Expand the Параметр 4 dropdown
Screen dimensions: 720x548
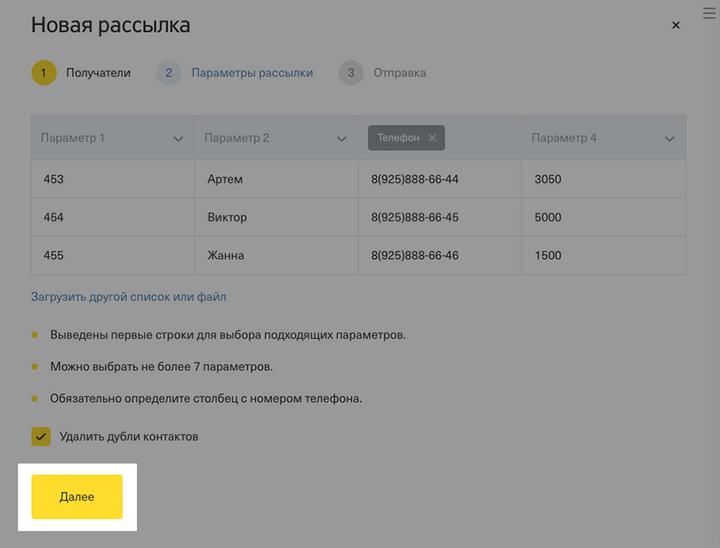[669, 139]
